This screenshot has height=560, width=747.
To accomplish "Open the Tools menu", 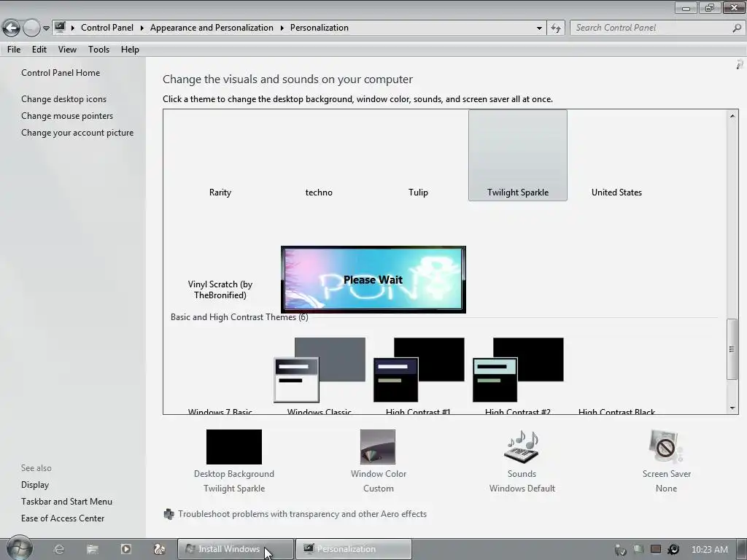I will (x=98, y=50).
